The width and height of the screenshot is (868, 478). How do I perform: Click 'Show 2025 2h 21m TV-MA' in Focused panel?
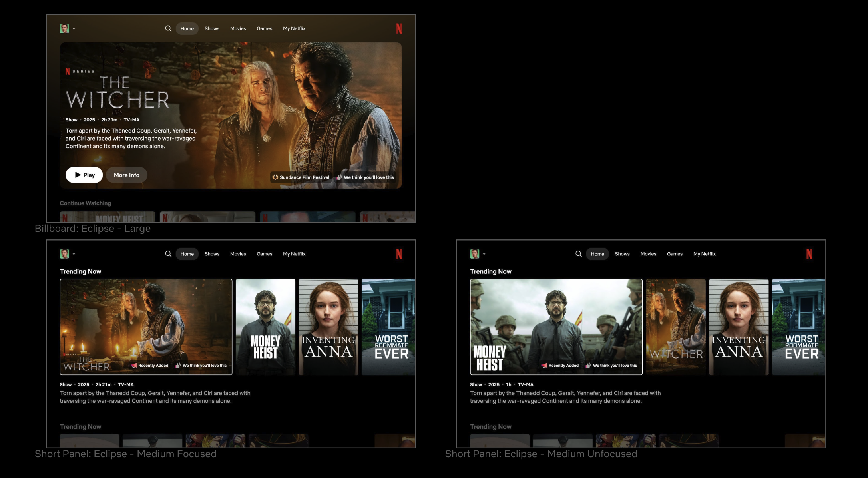[x=97, y=384]
